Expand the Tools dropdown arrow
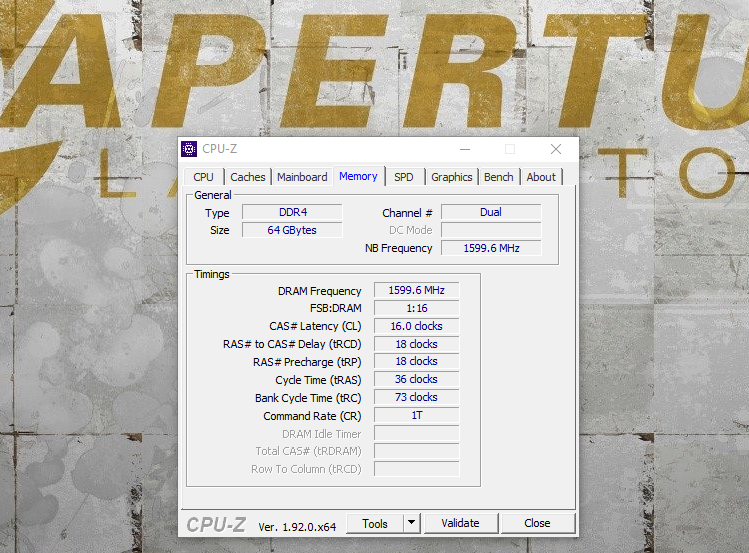The width and height of the screenshot is (749, 553). [x=411, y=523]
